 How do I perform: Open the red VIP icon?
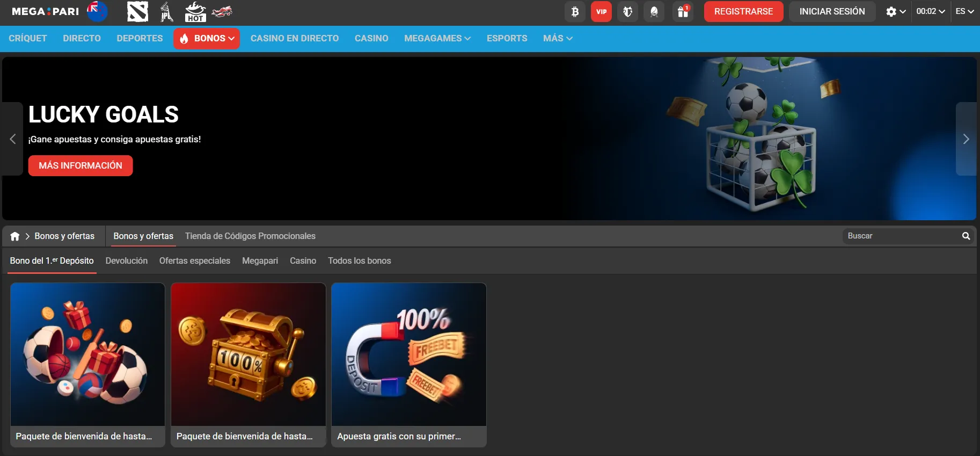pyautogui.click(x=601, y=11)
